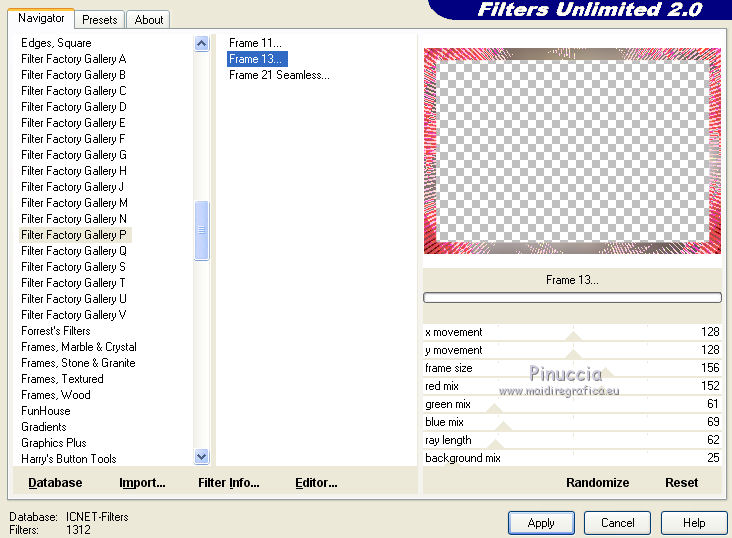Select Gradients category
The image size is (732, 538).
(x=43, y=426)
